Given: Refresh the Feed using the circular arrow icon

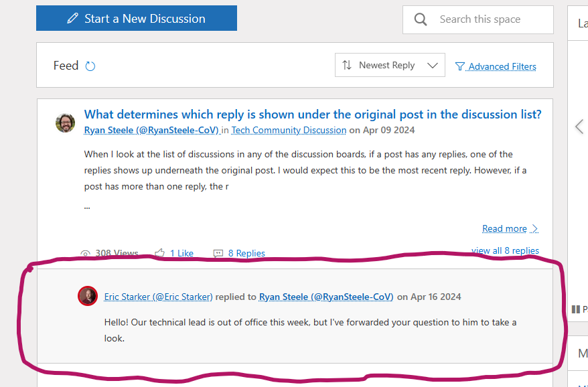Looking at the screenshot, I should [x=90, y=66].
